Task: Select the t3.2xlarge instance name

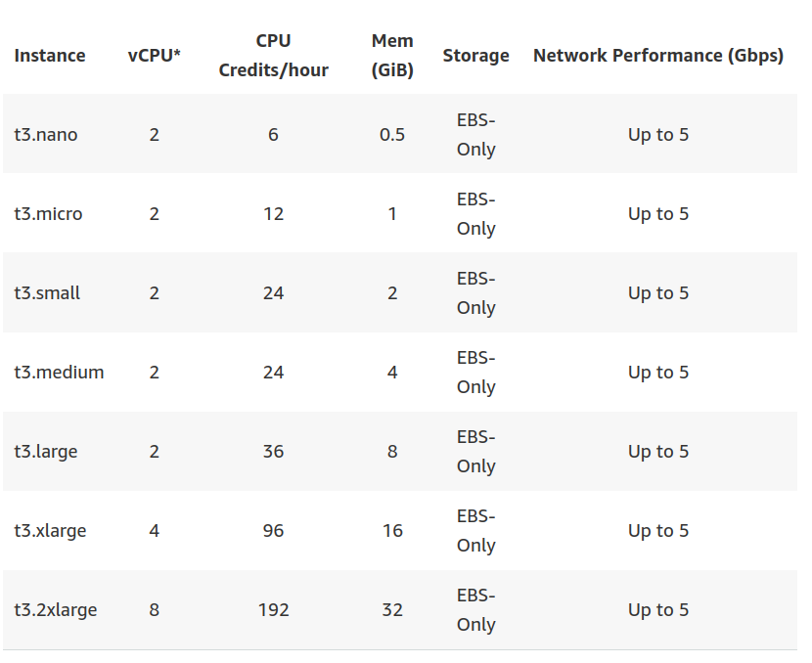Action: coord(56,610)
